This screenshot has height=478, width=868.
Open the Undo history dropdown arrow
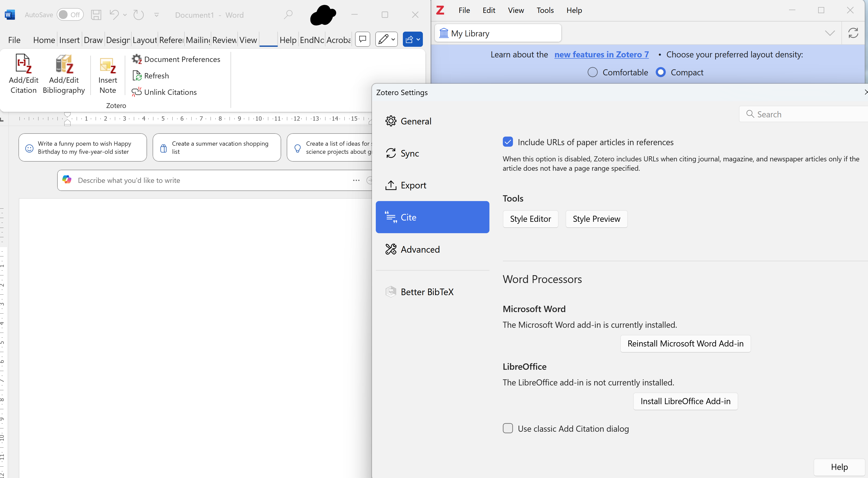(x=125, y=15)
